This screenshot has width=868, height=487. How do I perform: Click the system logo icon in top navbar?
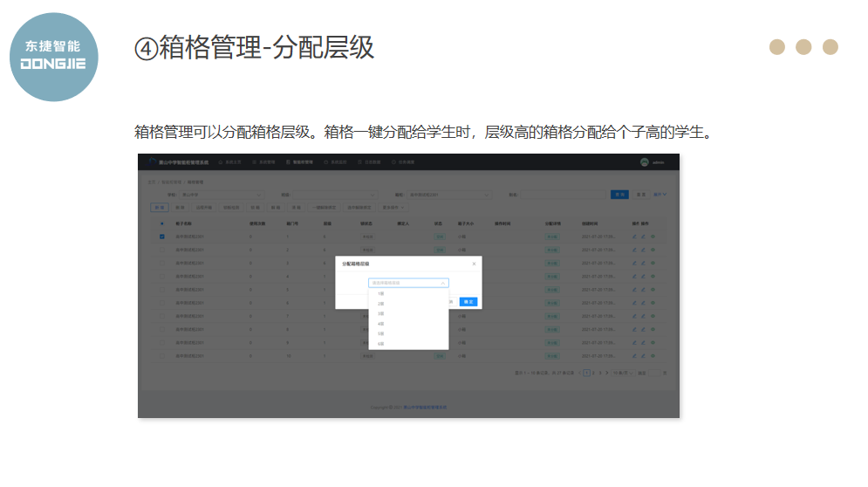(x=152, y=161)
